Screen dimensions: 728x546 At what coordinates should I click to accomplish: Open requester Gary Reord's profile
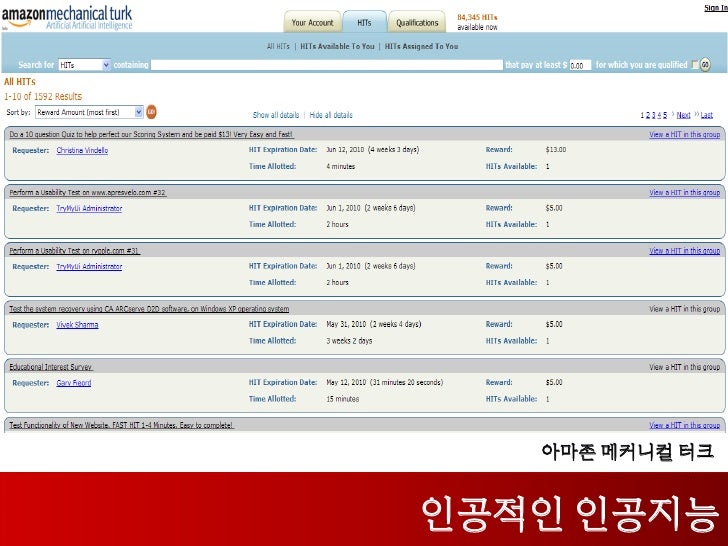tap(74, 383)
